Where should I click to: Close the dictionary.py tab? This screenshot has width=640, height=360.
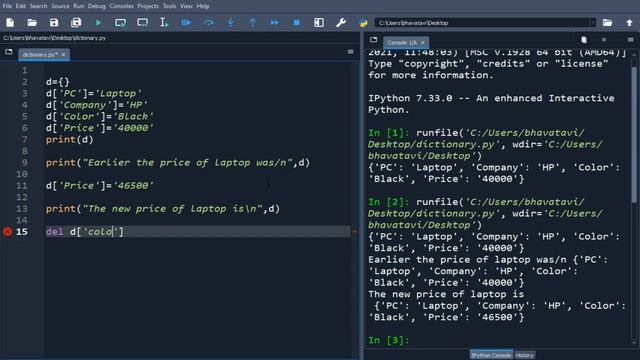64,54
